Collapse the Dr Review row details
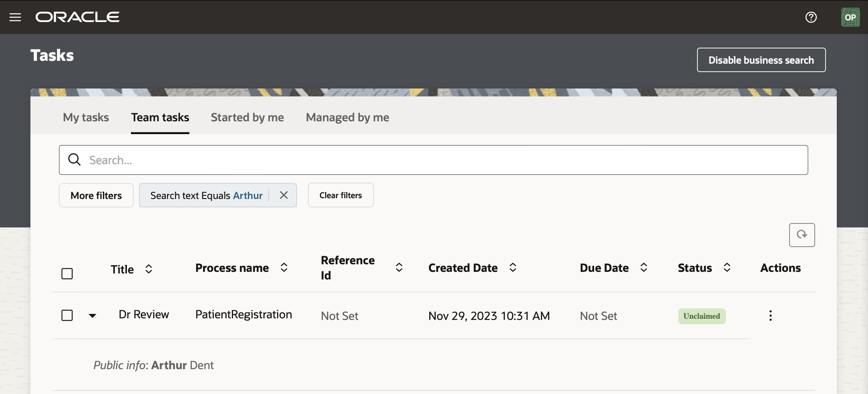Image resolution: width=868 pixels, height=394 pixels. (x=92, y=316)
